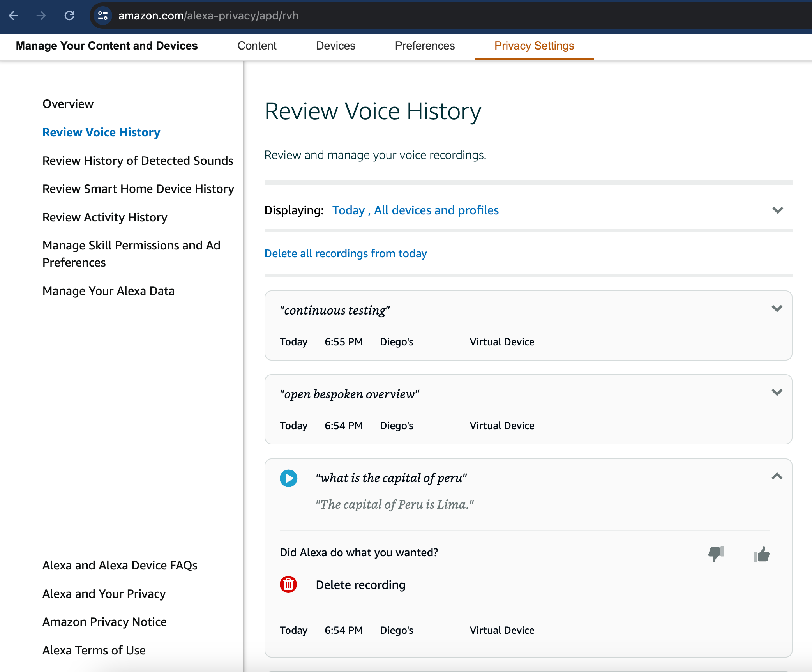
Task: Click the thumbs down feedback icon
Action: coord(716,554)
